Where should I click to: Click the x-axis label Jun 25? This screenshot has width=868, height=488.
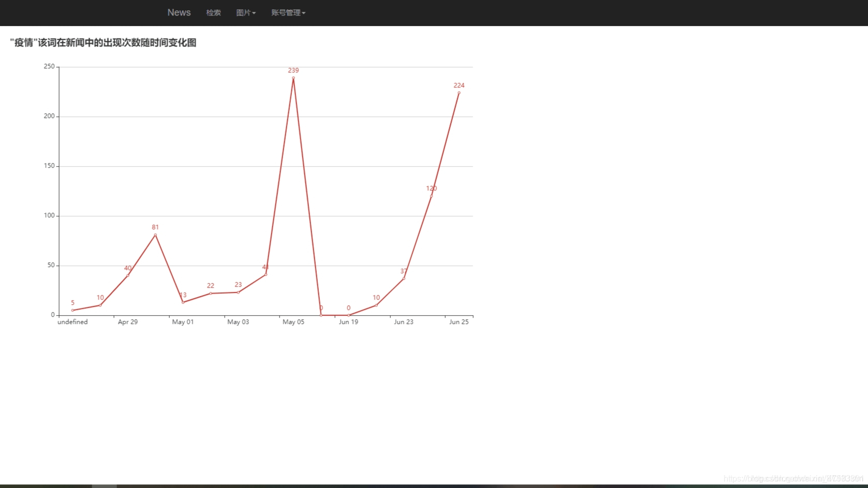pyautogui.click(x=459, y=322)
